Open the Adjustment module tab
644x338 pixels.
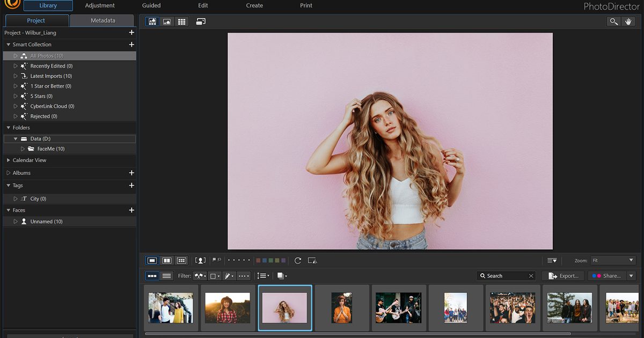100,5
